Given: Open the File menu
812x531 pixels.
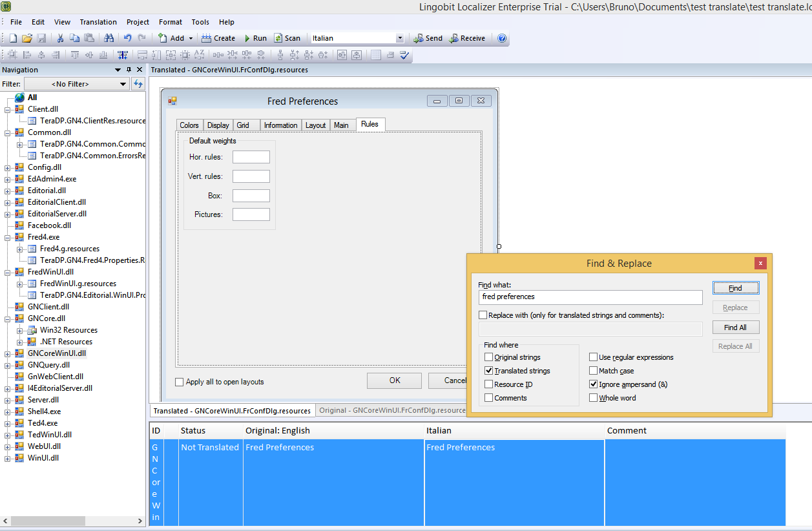Looking at the screenshot, I should (x=16, y=22).
